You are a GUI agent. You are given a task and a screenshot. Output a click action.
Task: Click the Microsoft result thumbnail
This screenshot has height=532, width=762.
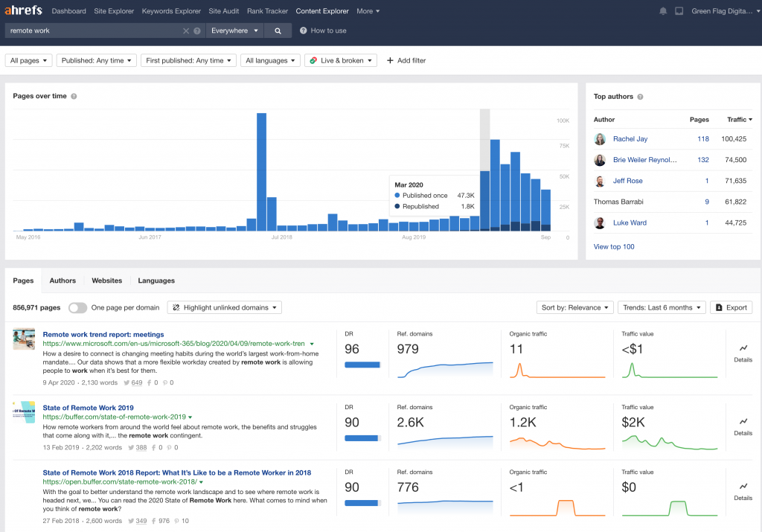(24, 339)
